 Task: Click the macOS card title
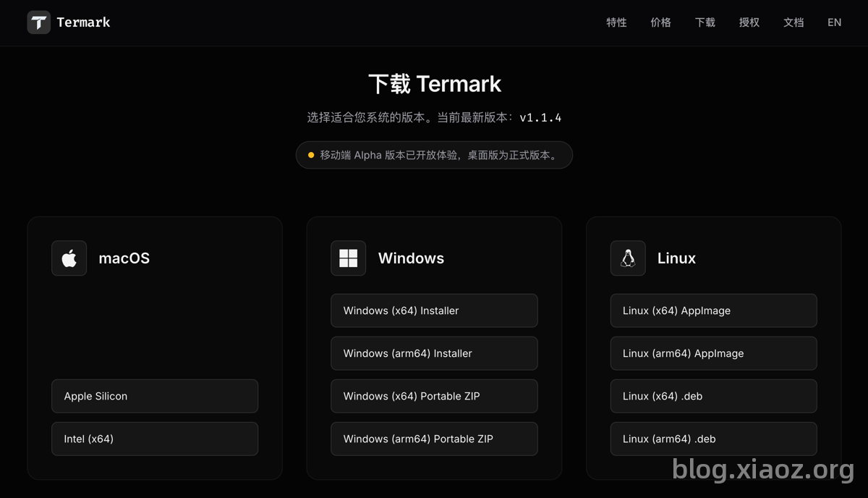click(x=124, y=258)
